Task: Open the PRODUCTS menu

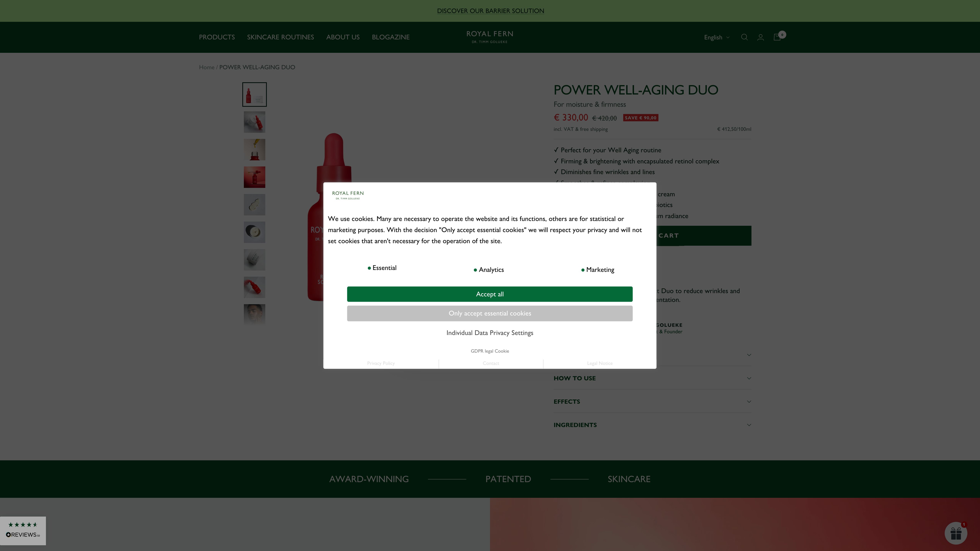Action: 217,37
